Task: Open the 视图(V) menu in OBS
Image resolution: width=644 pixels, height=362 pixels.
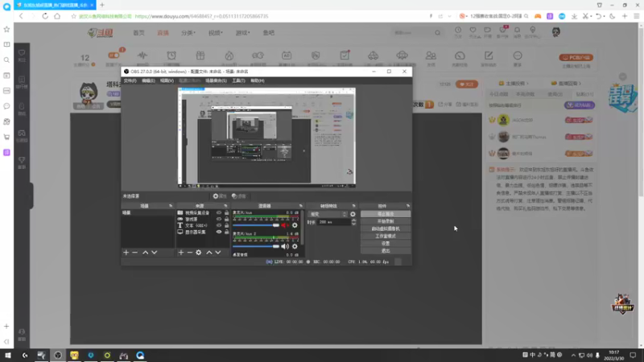Action: 167,81
